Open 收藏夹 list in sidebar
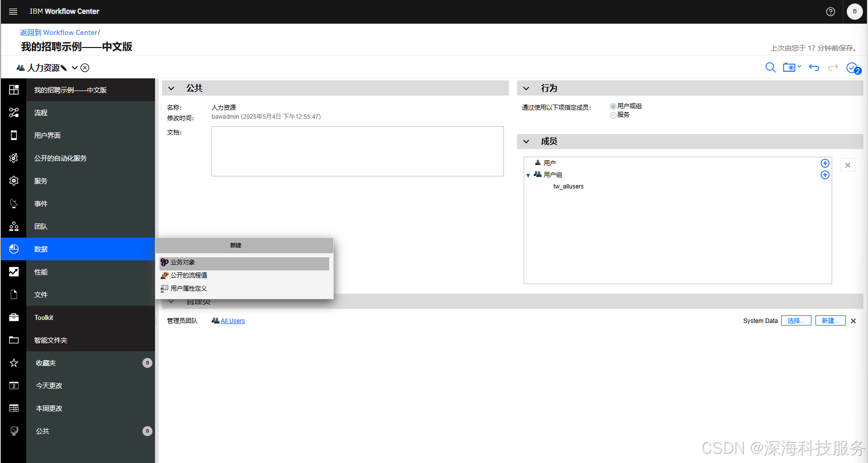 coord(90,363)
